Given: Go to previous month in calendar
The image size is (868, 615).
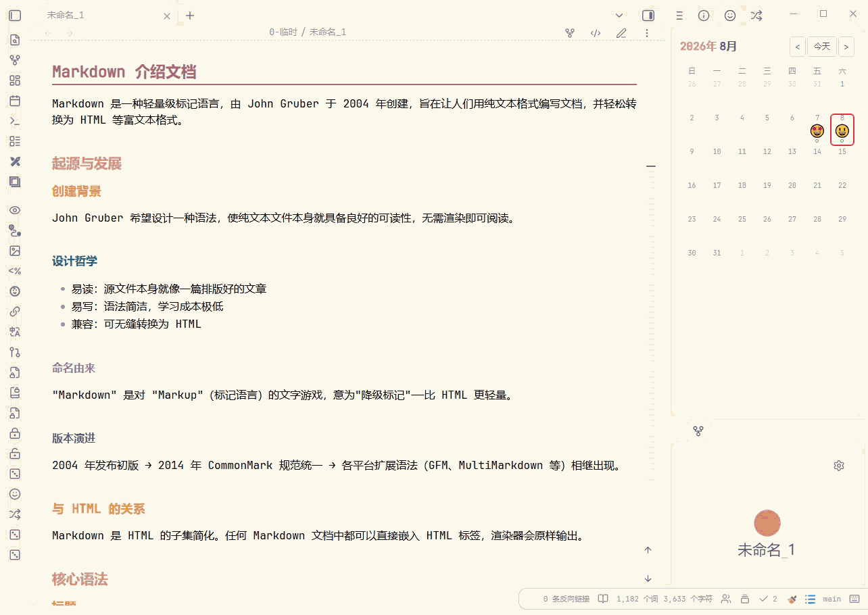Looking at the screenshot, I should point(798,47).
